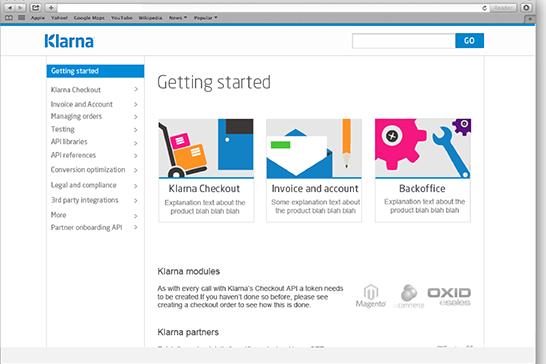546x364 pixels.
Task: Click the Magento logo
Action: [371, 296]
